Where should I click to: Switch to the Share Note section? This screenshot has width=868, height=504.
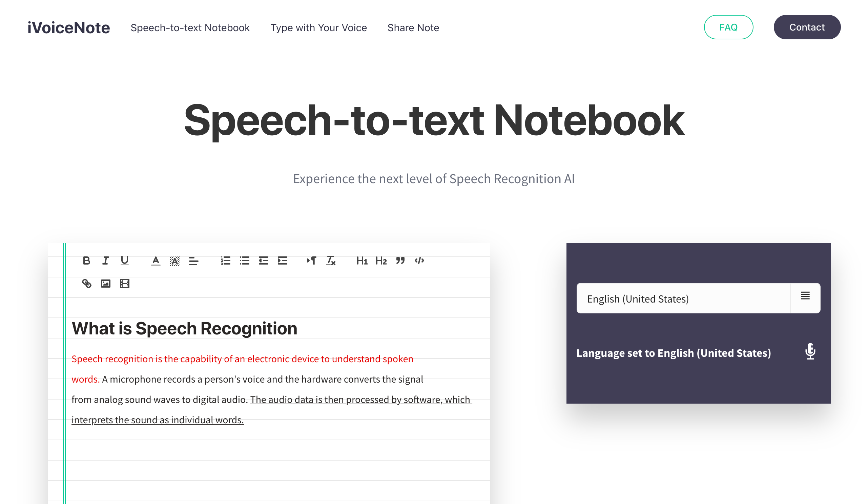tap(413, 27)
